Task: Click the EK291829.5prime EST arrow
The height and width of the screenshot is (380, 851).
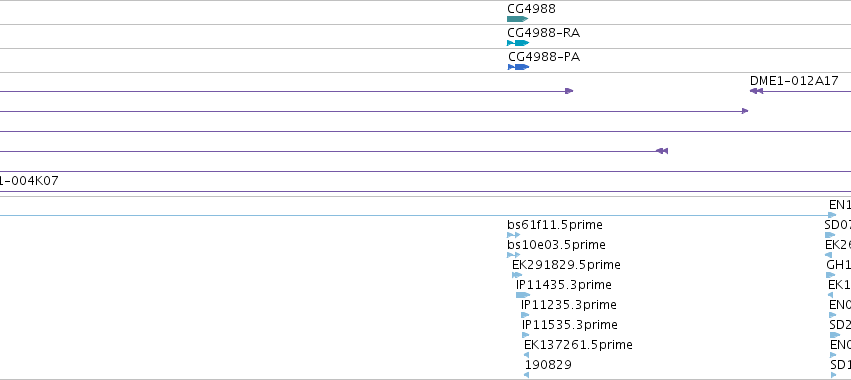Action: (x=517, y=275)
